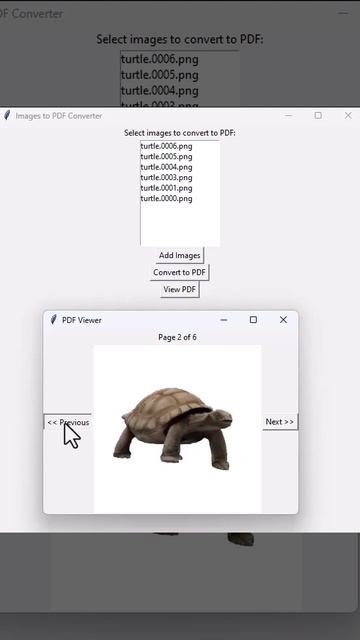Click the Page 2 of 6 label
The height and width of the screenshot is (640, 360).
[x=178, y=337]
